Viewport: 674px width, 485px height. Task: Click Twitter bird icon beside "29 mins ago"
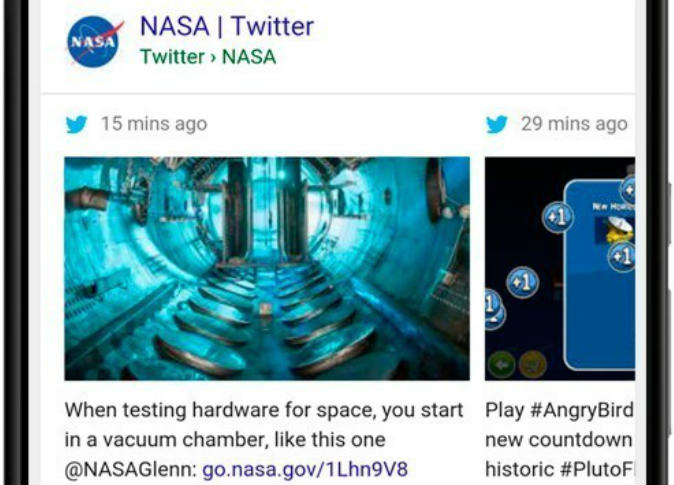point(497,124)
